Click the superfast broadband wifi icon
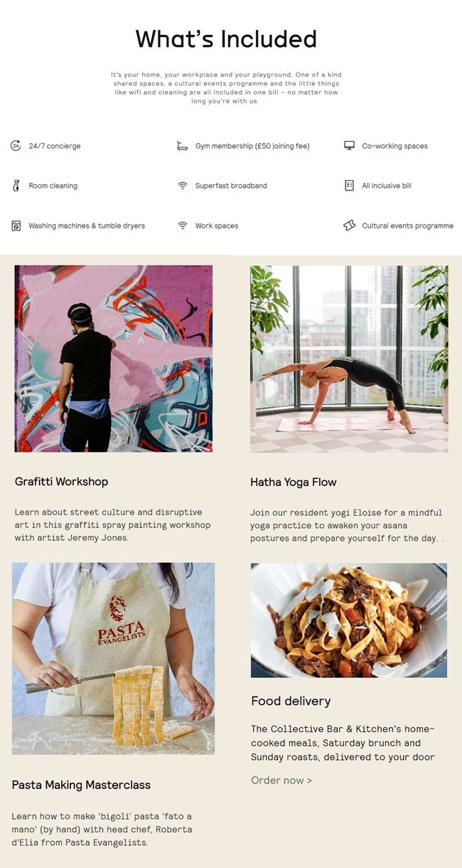Viewport: 462px width, 868px height. pos(183,186)
